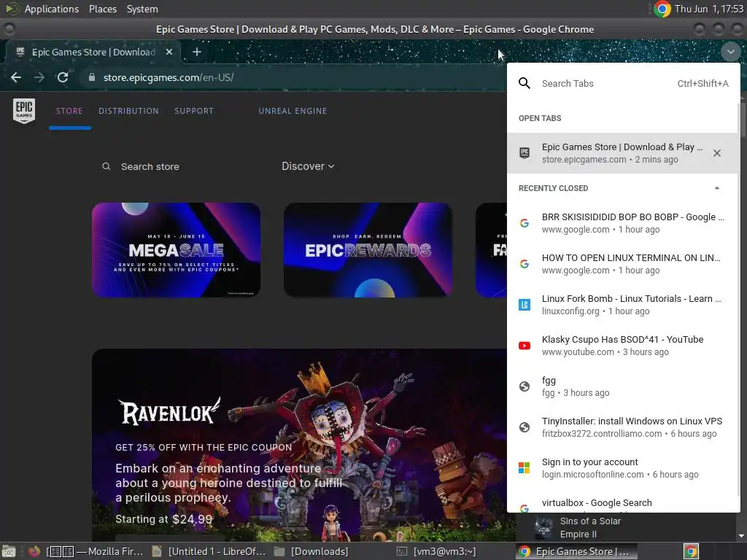Click the store search magnifier icon

click(107, 166)
